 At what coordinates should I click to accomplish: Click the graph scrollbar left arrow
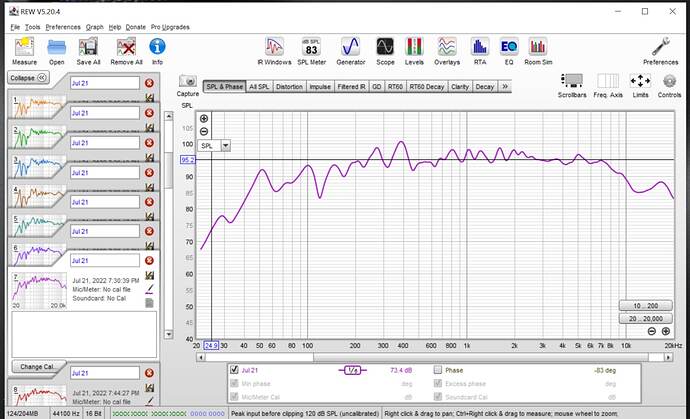coord(201,357)
